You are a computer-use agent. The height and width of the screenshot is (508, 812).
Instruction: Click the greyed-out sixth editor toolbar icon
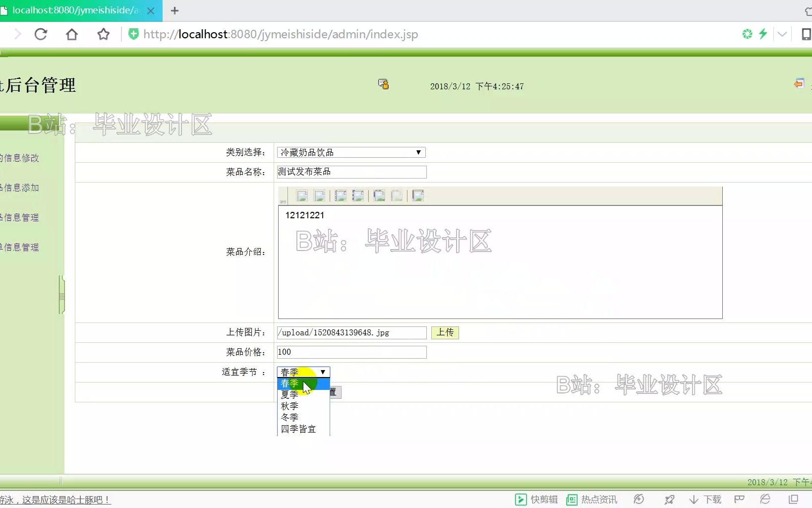397,195
